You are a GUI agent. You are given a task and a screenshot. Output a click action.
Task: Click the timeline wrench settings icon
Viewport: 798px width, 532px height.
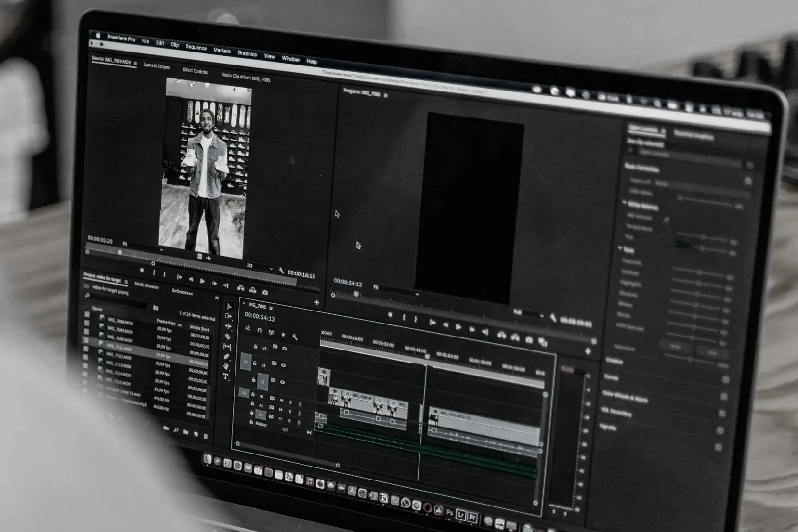point(295,337)
